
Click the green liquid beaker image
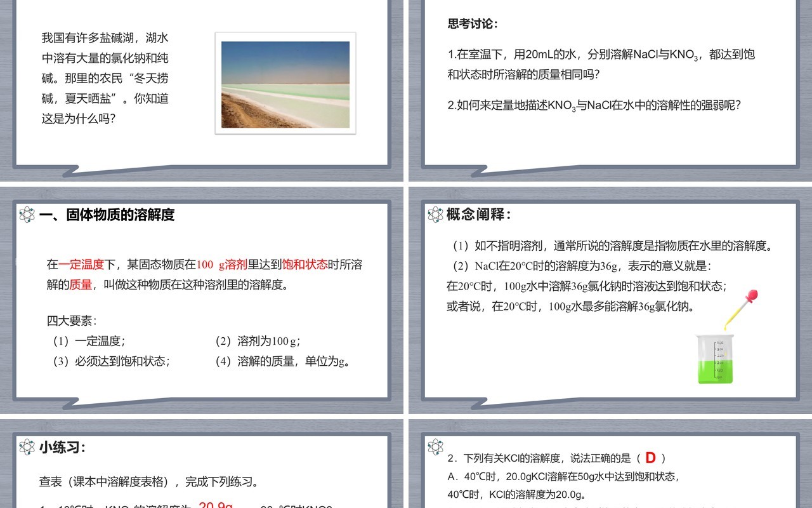tap(715, 359)
